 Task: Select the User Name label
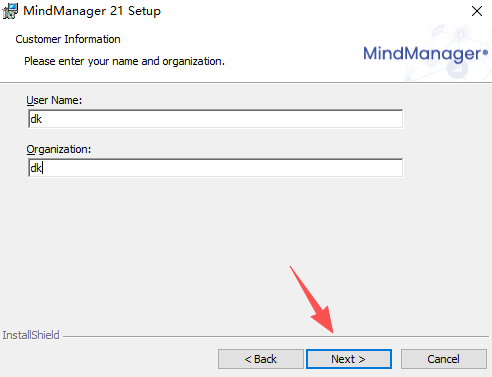coord(54,100)
